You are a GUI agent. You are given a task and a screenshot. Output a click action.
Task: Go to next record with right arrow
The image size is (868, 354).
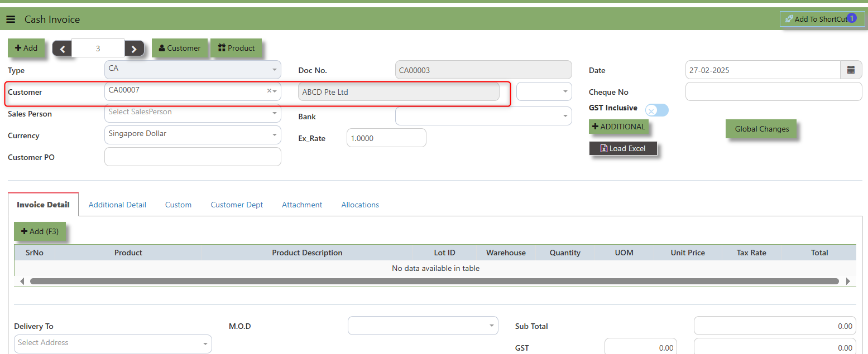click(134, 49)
